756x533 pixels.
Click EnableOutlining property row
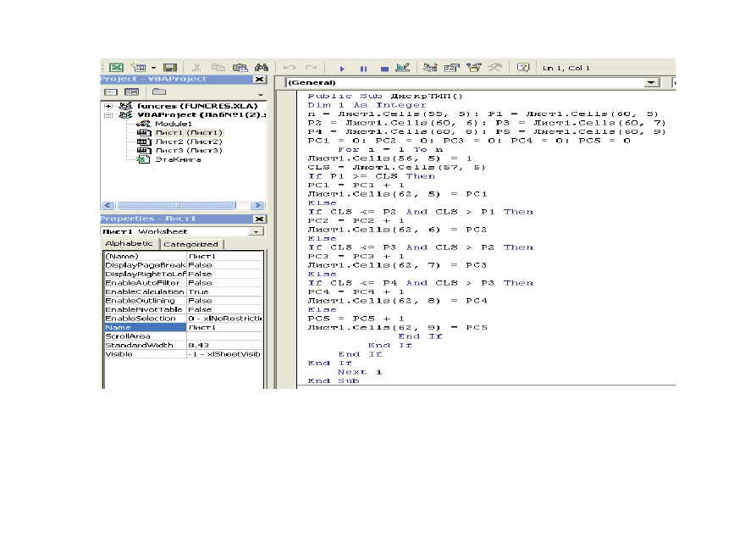(x=184, y=301)
